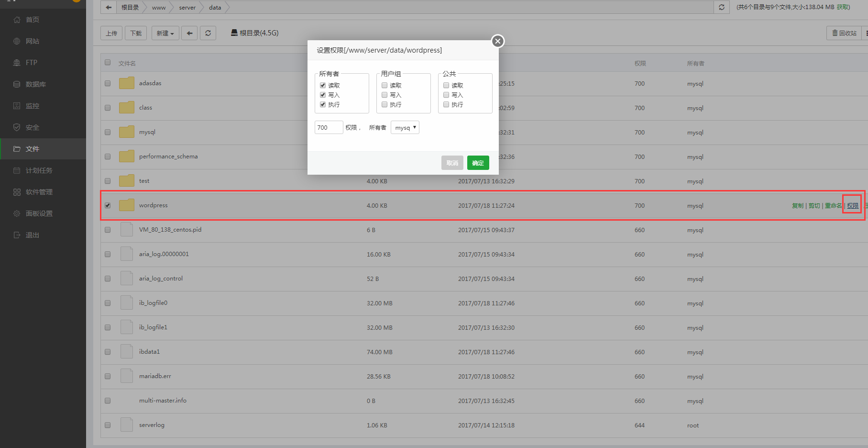Click the multi-master.info file name
The image size is (868, 448).
[x=163, y=401]
